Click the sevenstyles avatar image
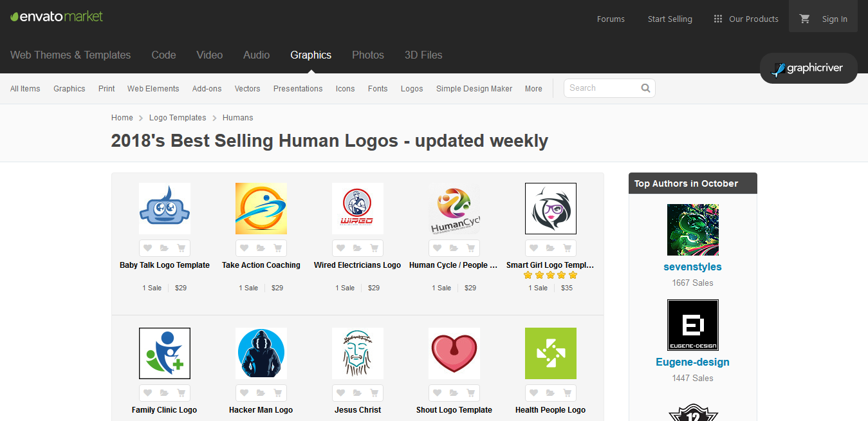 [692, 230]
